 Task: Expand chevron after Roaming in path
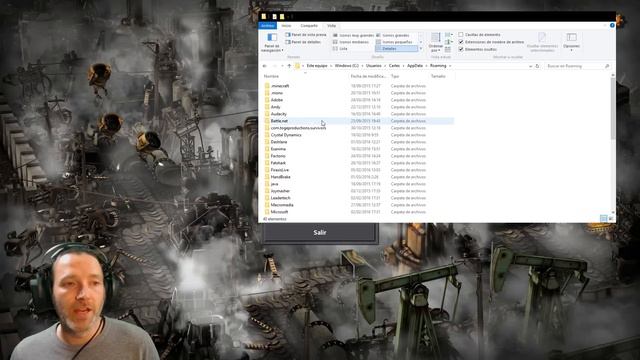point(450,66)
